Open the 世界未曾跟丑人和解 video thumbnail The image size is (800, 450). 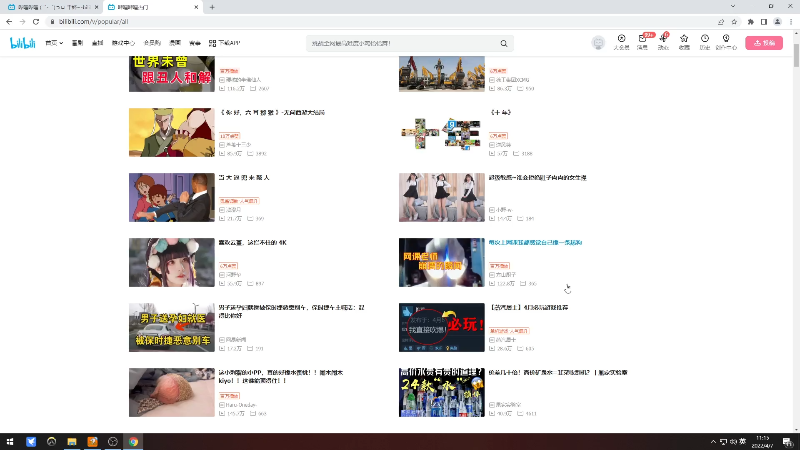point(171,74)
